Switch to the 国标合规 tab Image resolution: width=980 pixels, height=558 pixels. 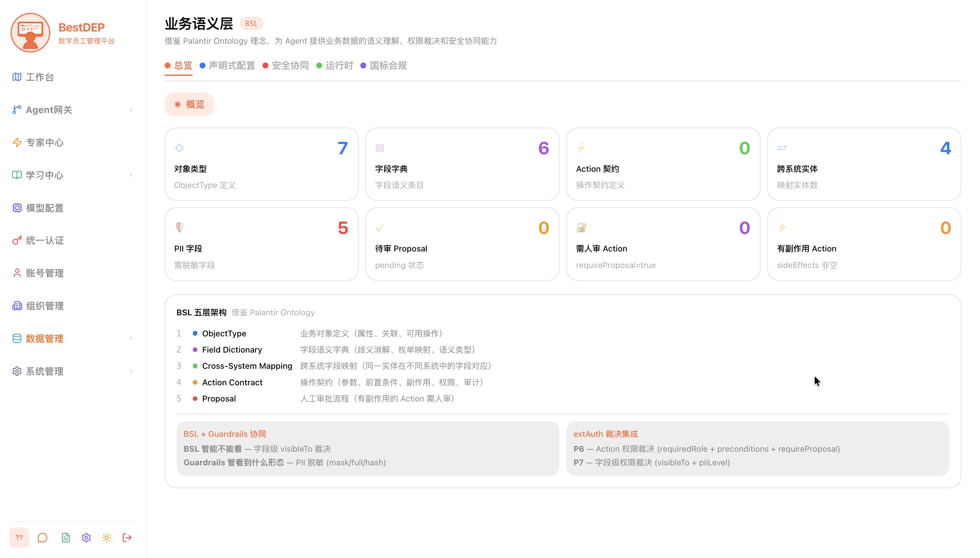coord(384,65)
